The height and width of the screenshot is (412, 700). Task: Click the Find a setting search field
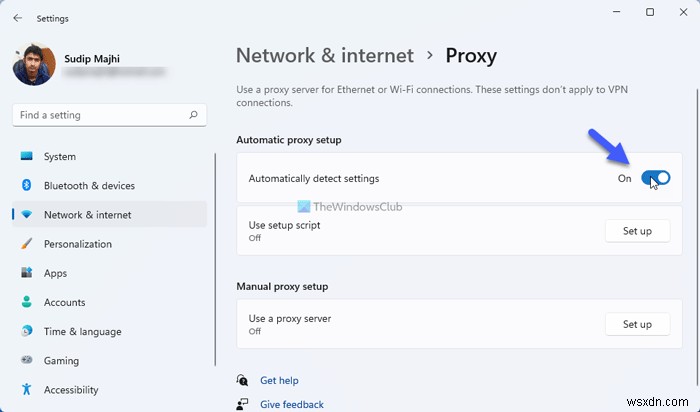100,115
